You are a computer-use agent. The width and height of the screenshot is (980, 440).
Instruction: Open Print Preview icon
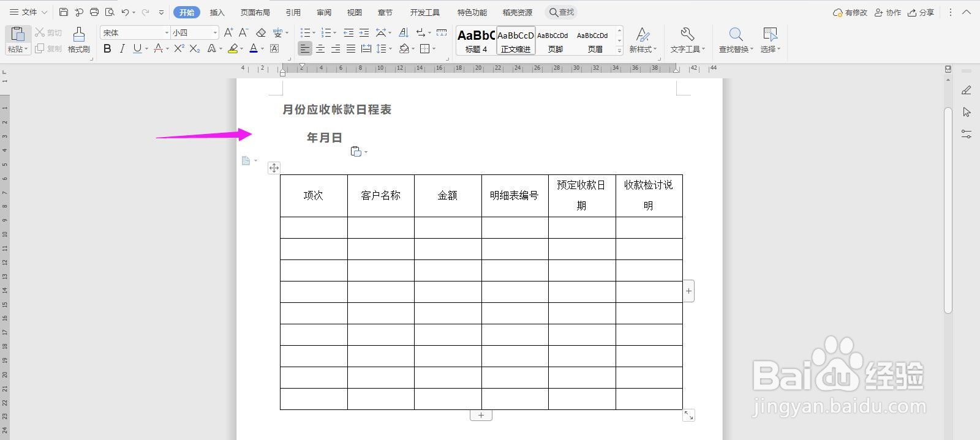pos(110,12)
